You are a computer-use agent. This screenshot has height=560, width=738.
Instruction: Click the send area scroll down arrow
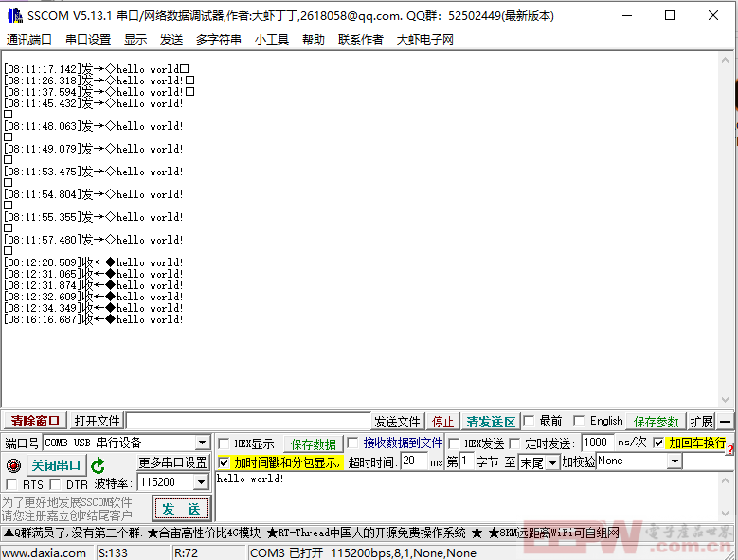[725, 514]
